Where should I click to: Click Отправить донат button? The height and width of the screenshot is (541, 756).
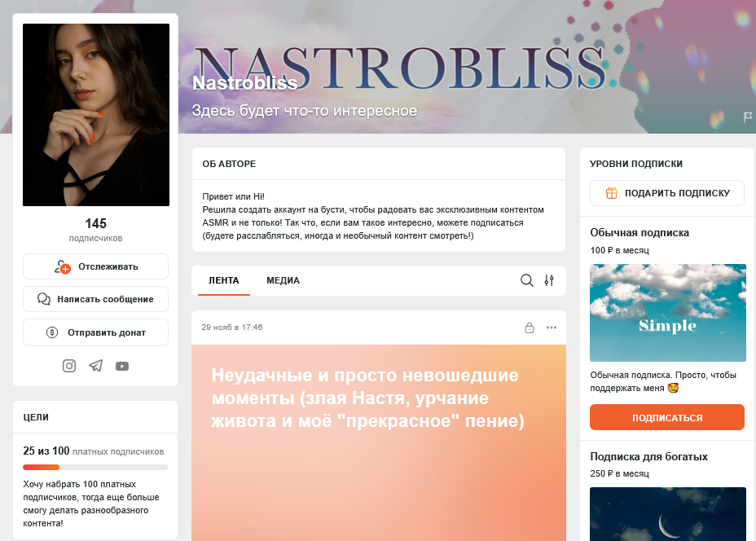95,332
